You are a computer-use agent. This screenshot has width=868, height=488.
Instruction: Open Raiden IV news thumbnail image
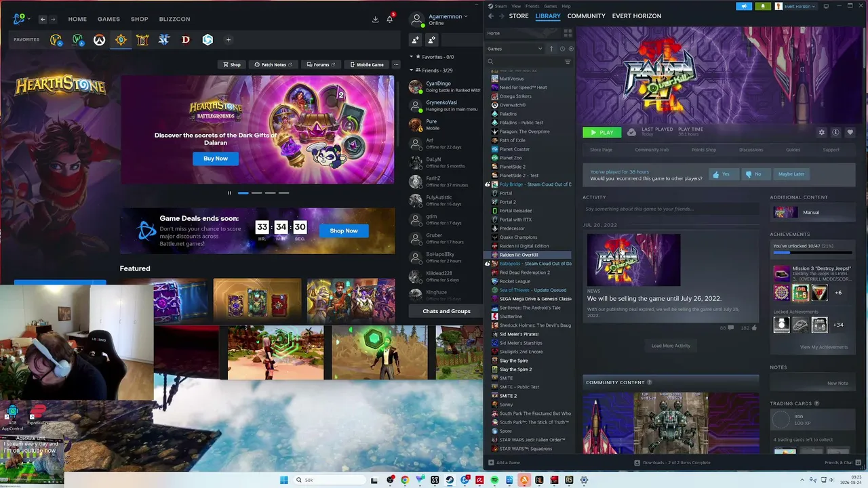633,260
